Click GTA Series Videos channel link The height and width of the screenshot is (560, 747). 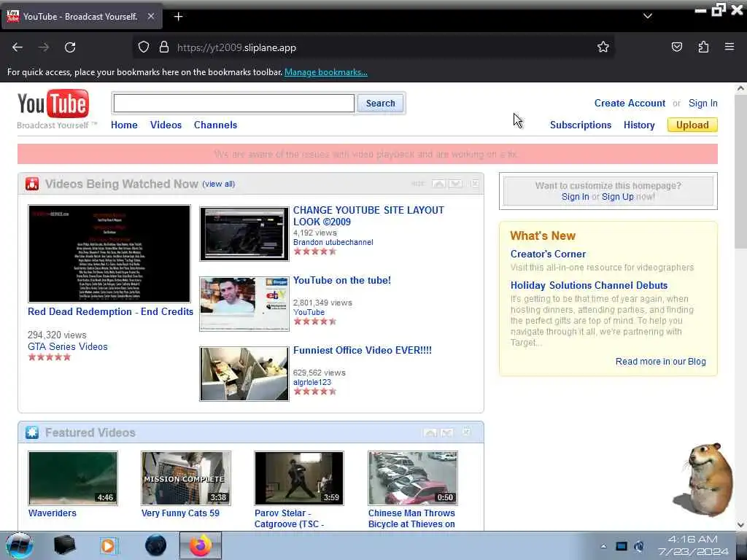[x=68, y=346]
